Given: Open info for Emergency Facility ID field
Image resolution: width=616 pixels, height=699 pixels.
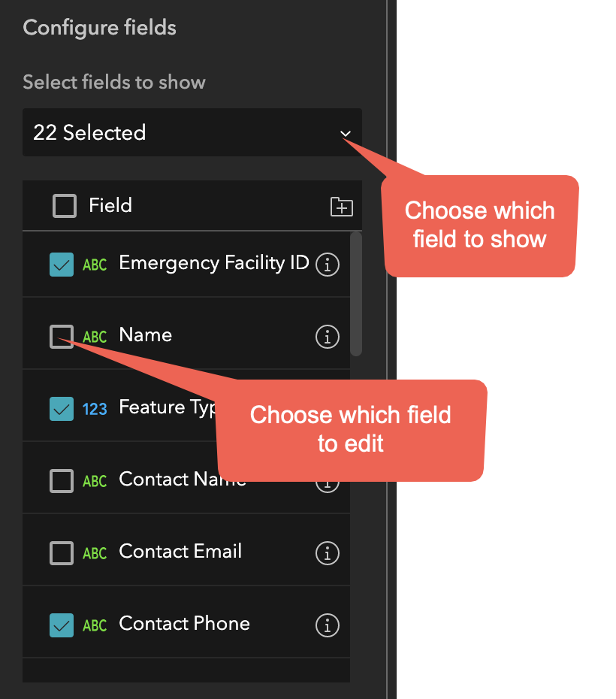Looking at the screenshot, I should tap(327, 265).
